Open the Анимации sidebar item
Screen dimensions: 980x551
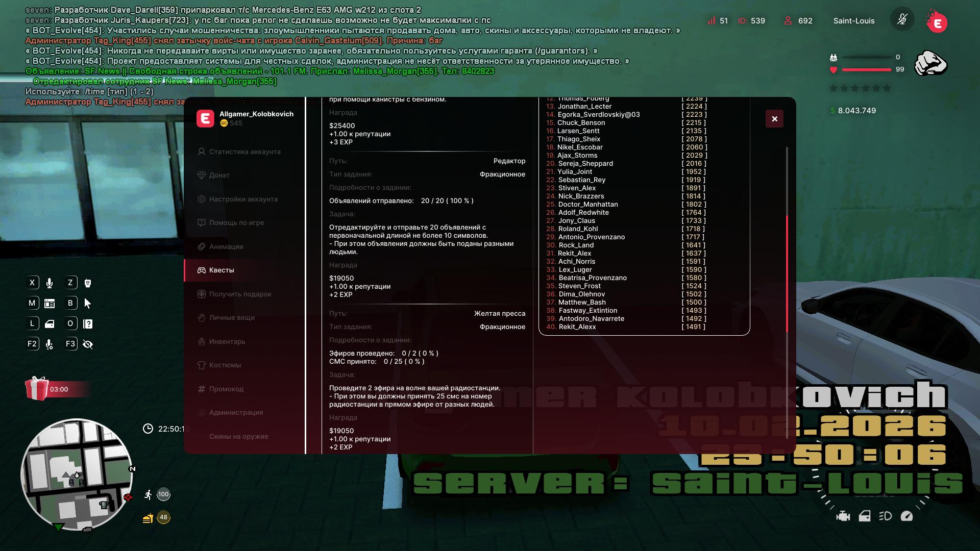tap(226, 247)
